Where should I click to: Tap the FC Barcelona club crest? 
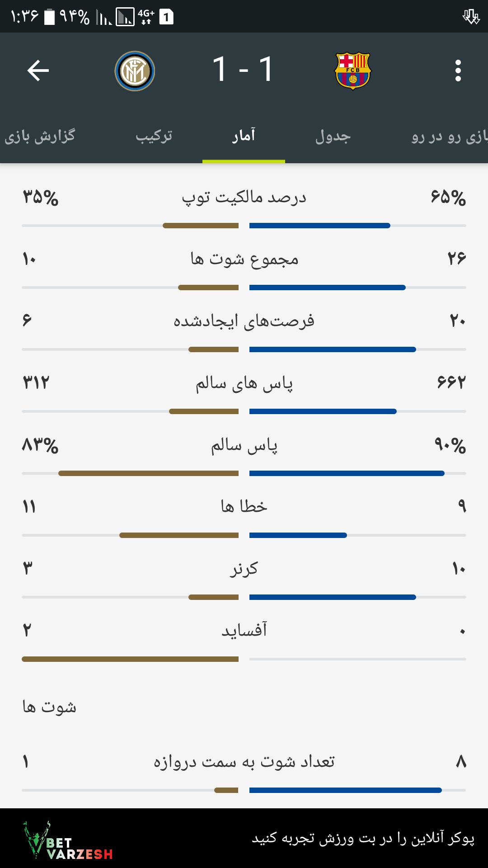(353, 71)
